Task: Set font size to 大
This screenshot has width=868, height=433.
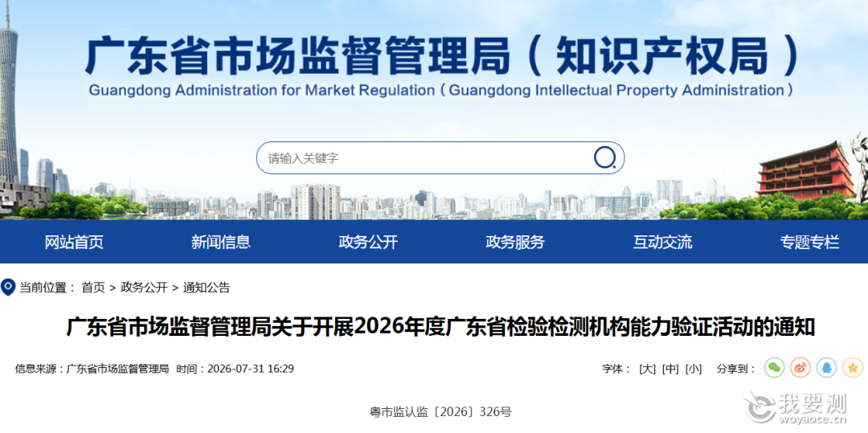Action: 647,369
